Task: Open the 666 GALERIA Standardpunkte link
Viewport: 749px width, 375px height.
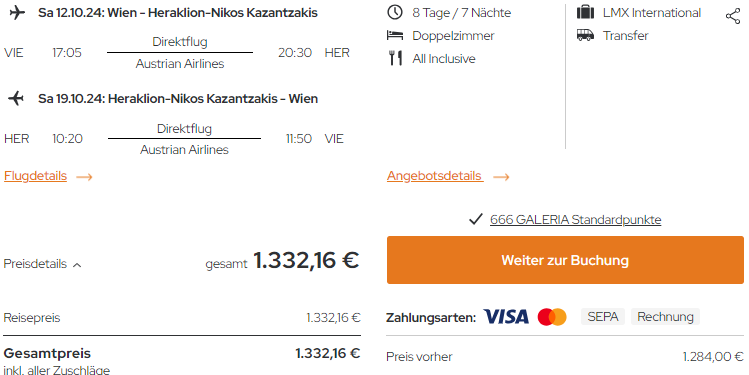Action: pos(576,220)
